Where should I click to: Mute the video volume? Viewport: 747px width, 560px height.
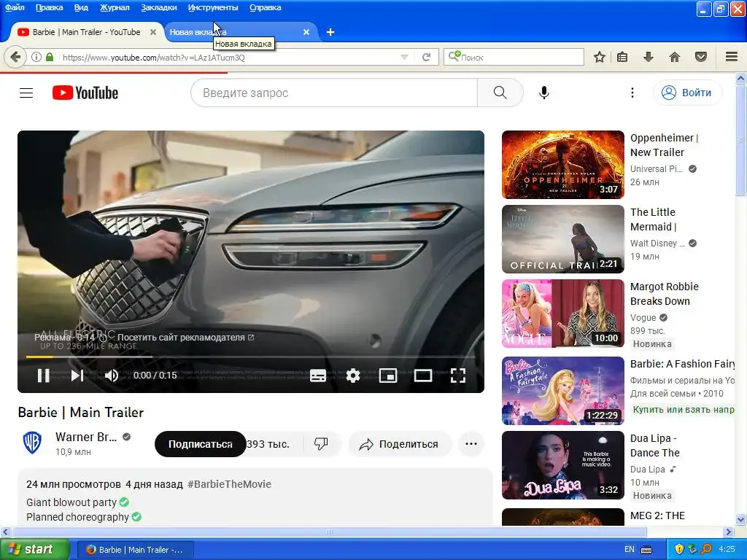pos(112,376)
